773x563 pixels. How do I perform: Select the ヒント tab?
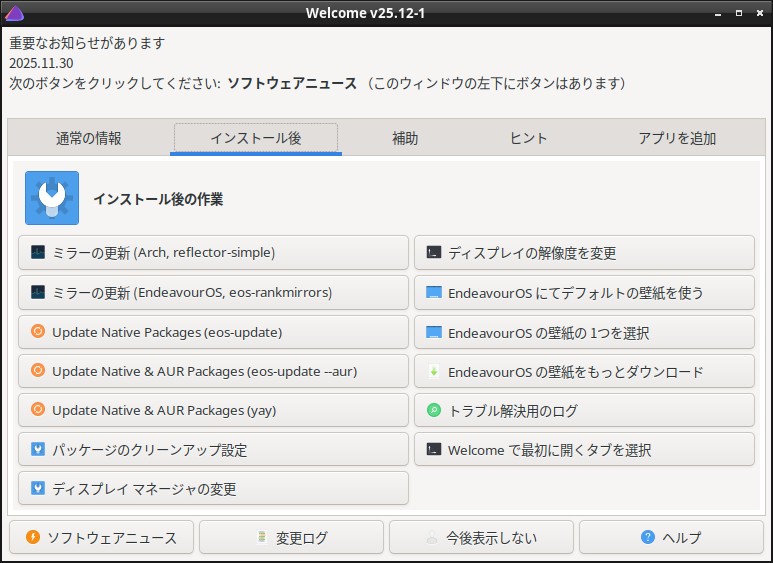click(x=528, y=139)
